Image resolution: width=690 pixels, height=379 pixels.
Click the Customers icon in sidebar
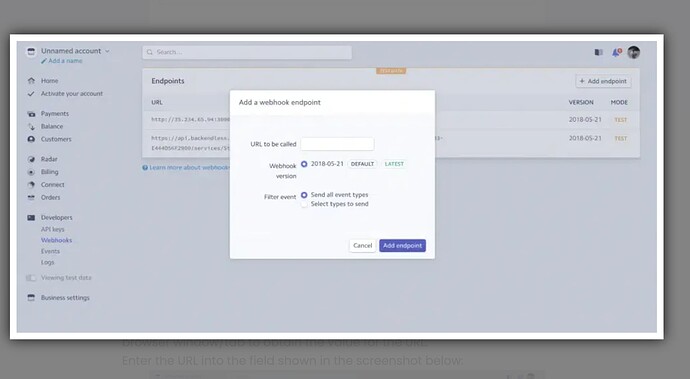(31, 139)
